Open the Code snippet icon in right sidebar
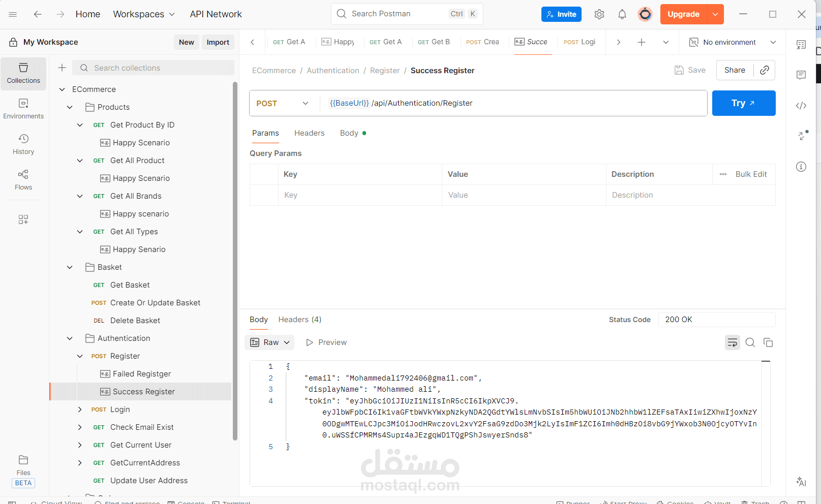This screenshot has height=504, width=821. (801, 106)
